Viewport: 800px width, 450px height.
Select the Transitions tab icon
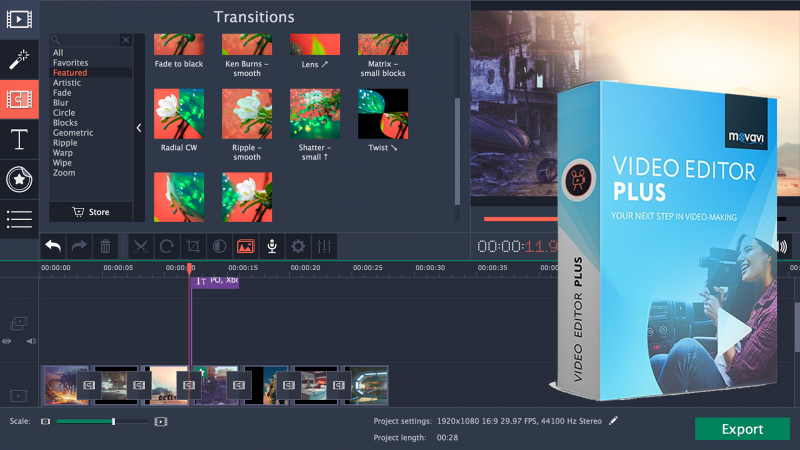tap(19, 99)
